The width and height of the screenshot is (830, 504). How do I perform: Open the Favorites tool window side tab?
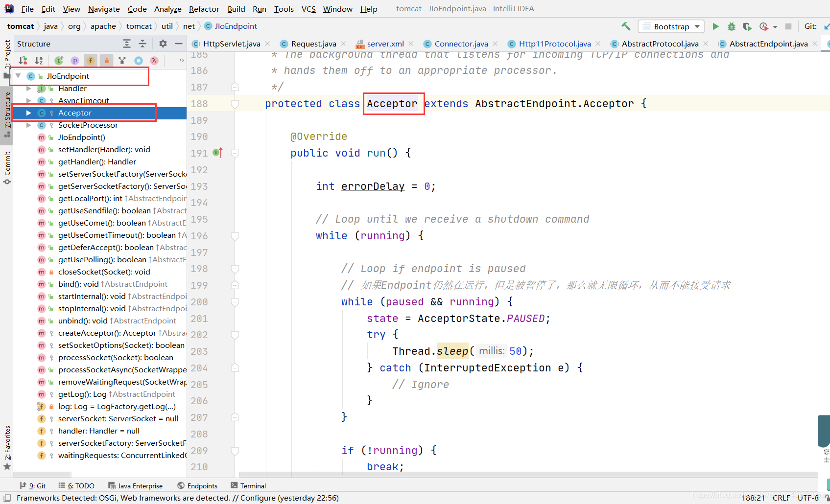coord(7,447)
